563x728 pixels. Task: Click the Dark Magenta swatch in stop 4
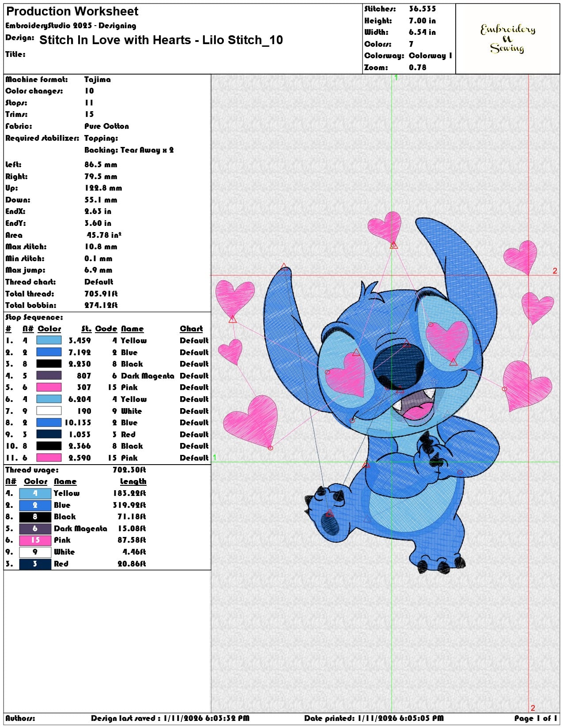49,376
